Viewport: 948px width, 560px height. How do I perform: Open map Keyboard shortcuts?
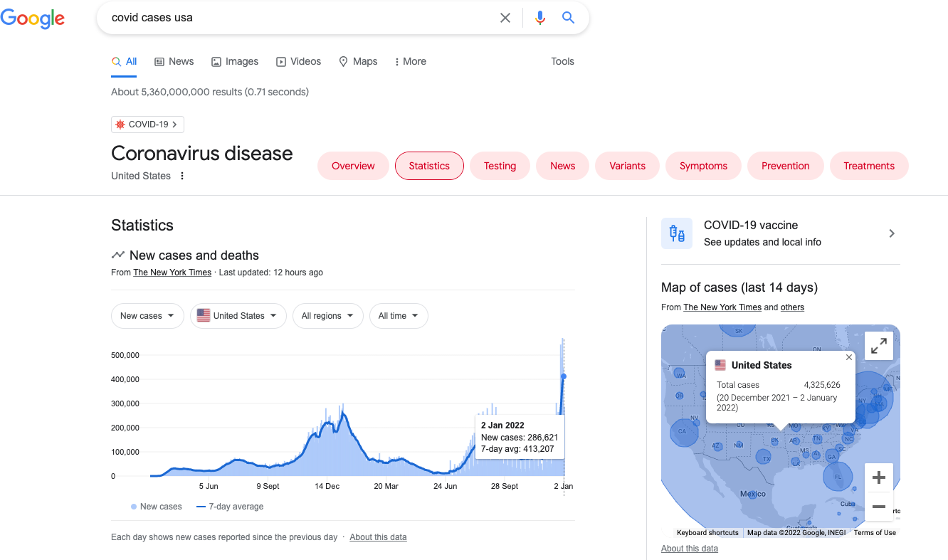coord(707,533)
